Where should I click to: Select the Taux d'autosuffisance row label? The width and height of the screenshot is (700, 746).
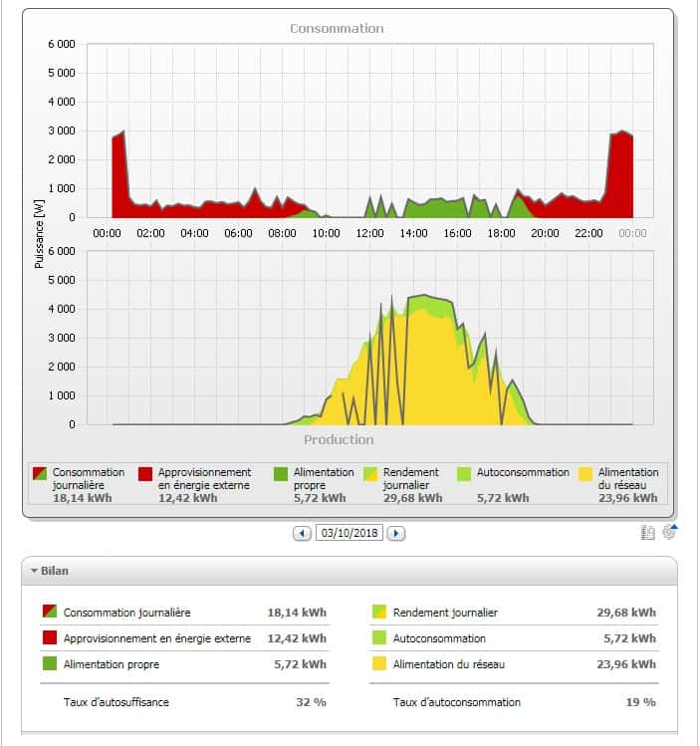[x=117, y=702]
